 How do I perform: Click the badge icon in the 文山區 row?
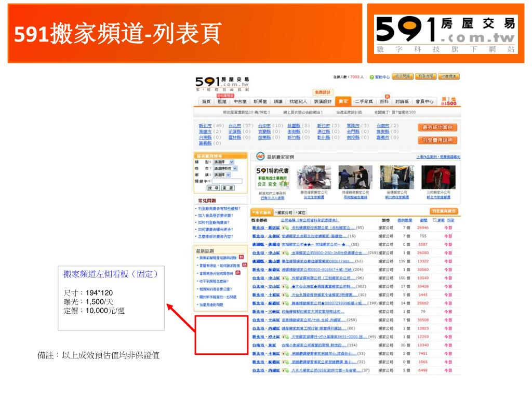[285, 286]
